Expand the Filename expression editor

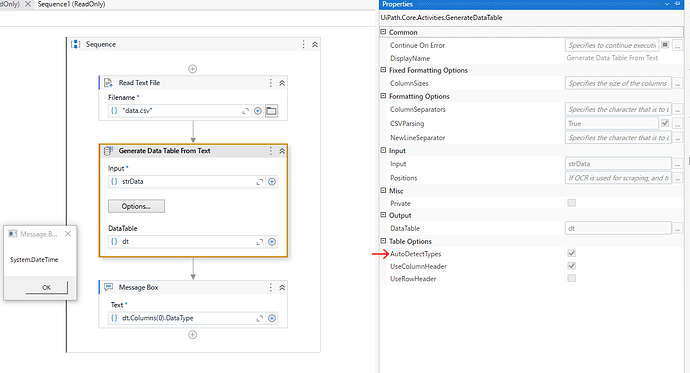click(x=246, y=111)
